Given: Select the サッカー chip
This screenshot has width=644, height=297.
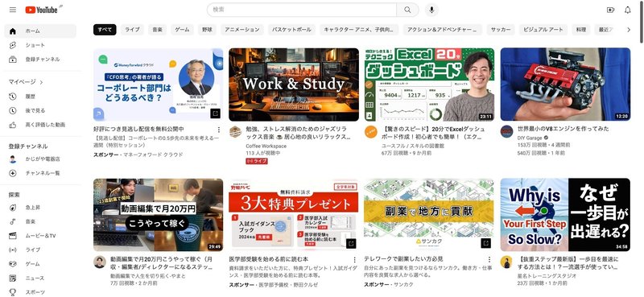Looking at the screenshot, I should click(501, 30).
